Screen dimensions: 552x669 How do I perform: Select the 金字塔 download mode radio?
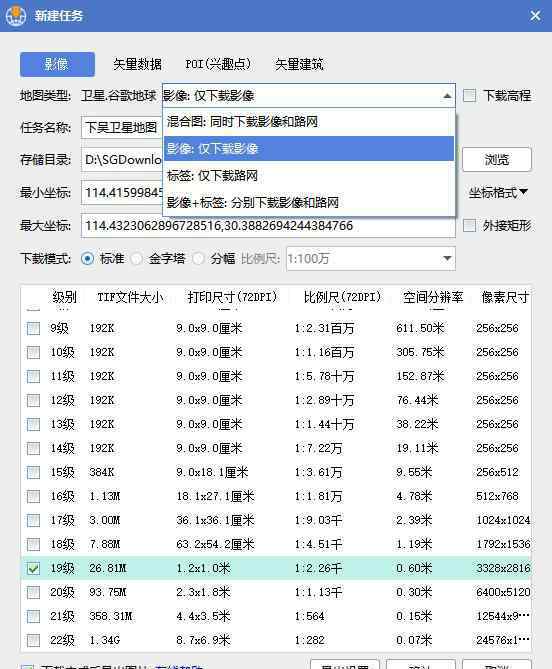(x=137, y=259)
